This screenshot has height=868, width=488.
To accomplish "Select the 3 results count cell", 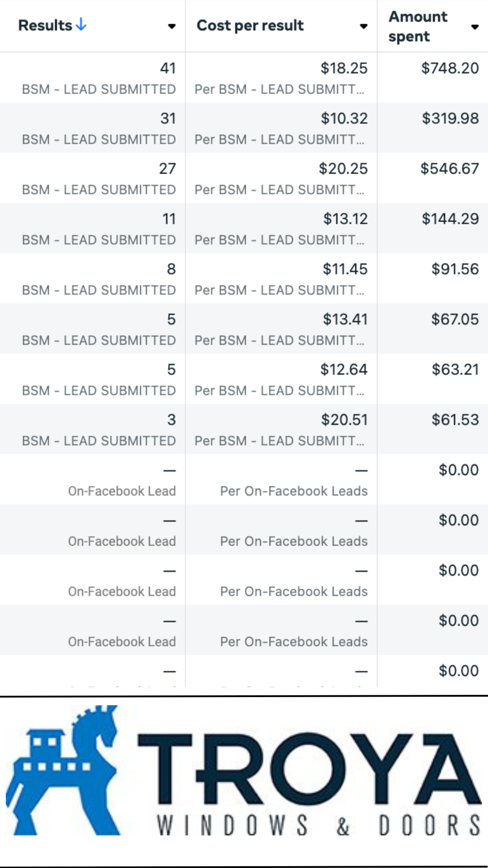I will tap(171, 420).
